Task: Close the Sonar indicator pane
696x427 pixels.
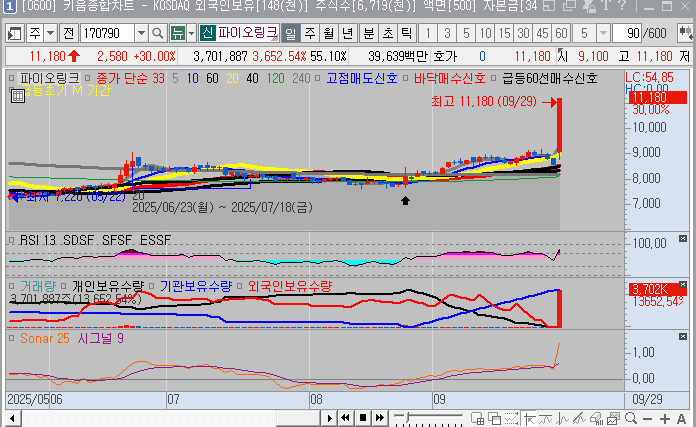Action: pos(683,337)
